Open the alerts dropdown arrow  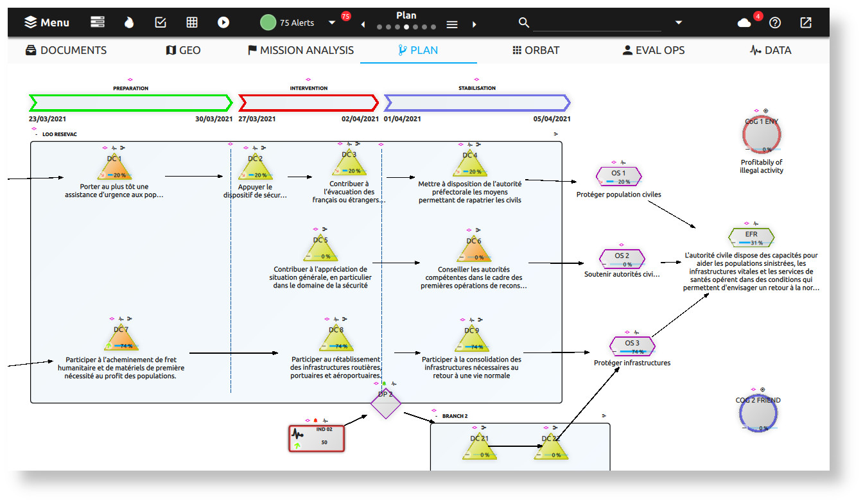[332, 21]
